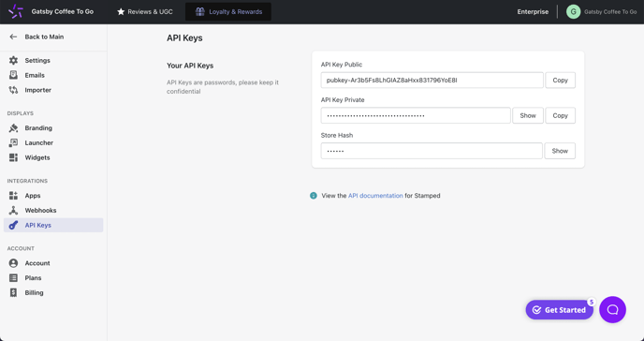Click the checkmark icon in Get Started
This screenshot has height=341, width=644.
536,310
